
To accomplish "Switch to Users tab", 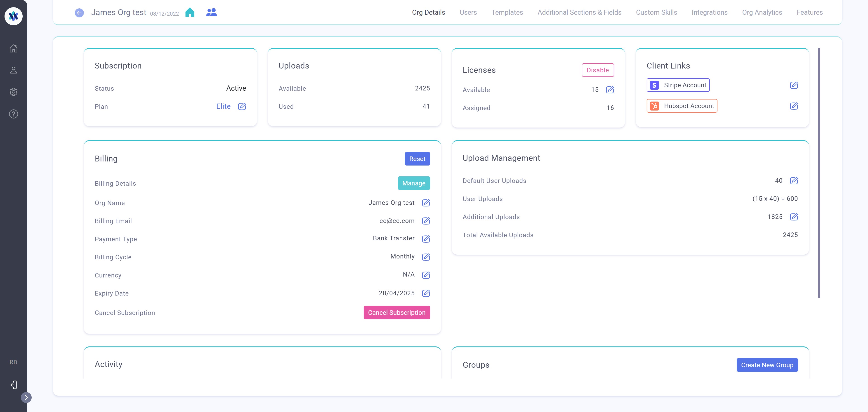I will (468, 12).
